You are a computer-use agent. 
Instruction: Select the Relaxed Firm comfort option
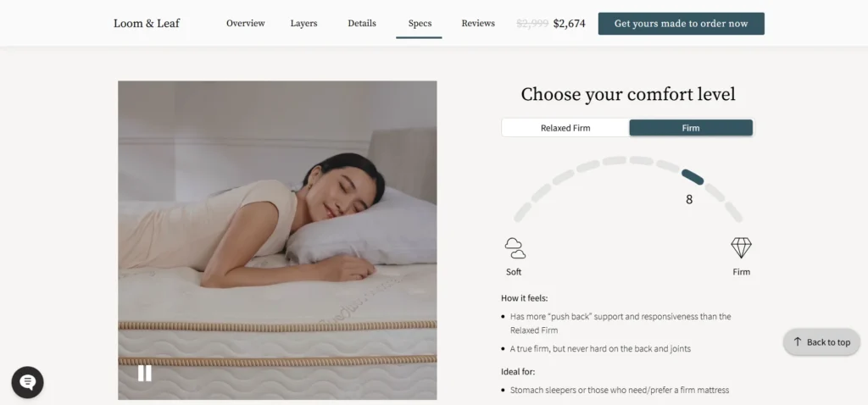565,128
